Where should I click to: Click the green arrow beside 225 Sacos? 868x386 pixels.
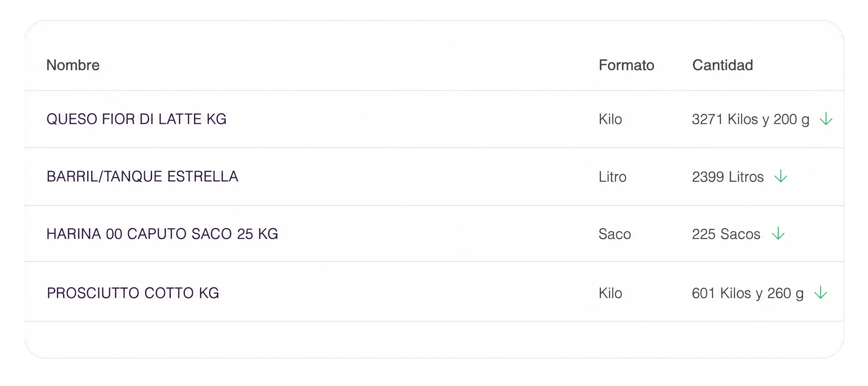click(x=778, y=234)
